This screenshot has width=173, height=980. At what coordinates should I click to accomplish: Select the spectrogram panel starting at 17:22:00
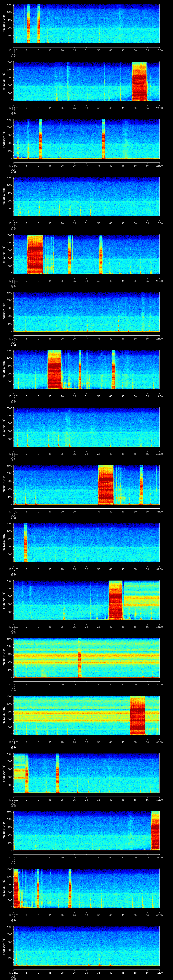[87, 24]
